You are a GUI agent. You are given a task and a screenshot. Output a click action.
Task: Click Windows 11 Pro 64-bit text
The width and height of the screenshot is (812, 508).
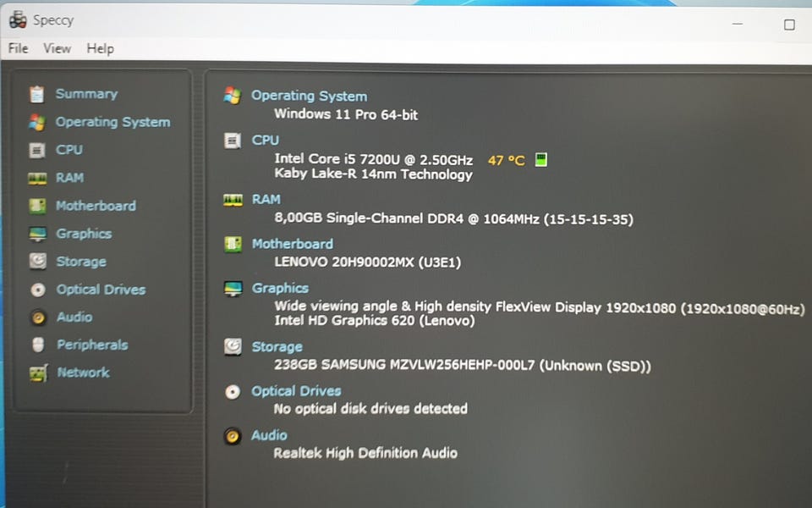346,114
